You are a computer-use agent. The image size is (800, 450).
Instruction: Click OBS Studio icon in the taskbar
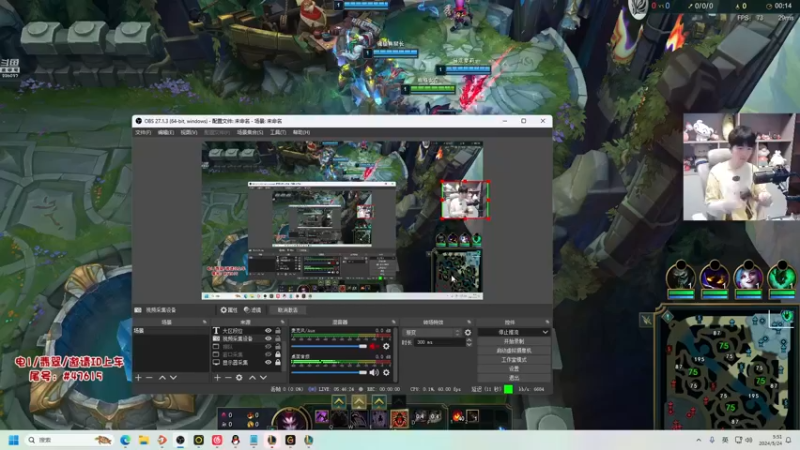click(x=180, y=440)
